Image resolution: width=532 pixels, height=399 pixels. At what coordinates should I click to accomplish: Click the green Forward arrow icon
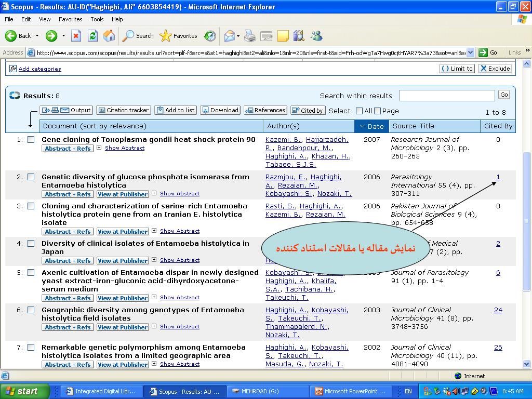pos(51,36)
